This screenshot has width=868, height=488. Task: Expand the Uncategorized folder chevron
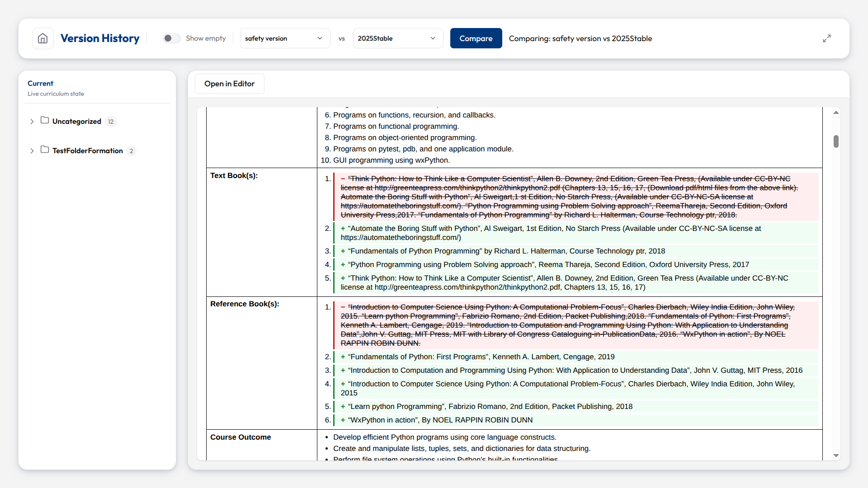point(32,122)
